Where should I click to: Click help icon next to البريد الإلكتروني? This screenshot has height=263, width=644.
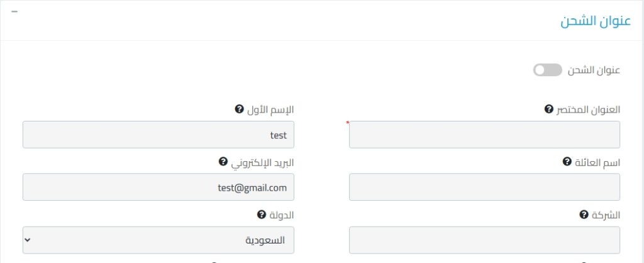(223, 162)
